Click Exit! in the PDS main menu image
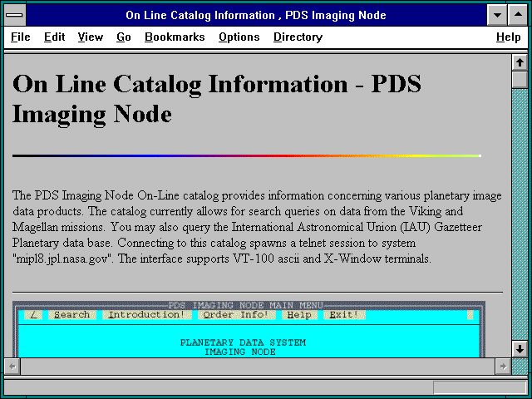 (x=344, y=315)
